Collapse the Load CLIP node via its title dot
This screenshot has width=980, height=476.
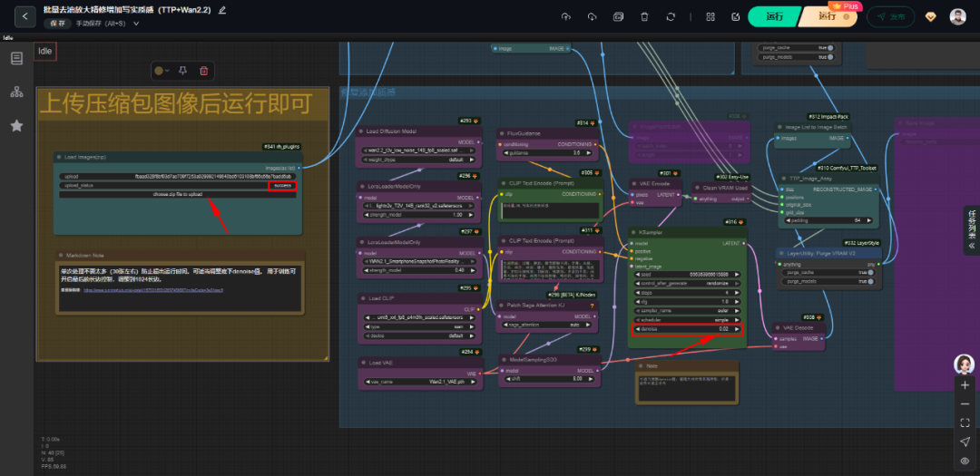pos(363,298)
